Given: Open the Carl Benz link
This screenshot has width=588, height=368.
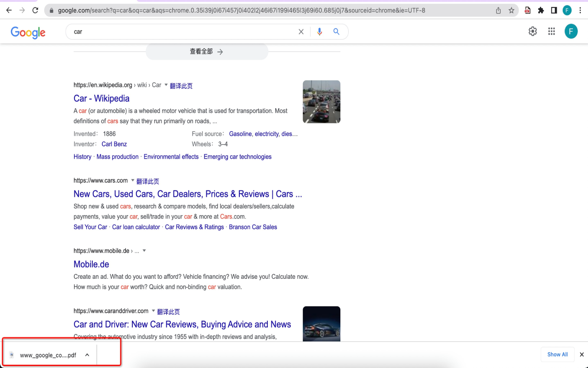Looking at the screenshot, I should pyautogui.click(x=114, y=144).
